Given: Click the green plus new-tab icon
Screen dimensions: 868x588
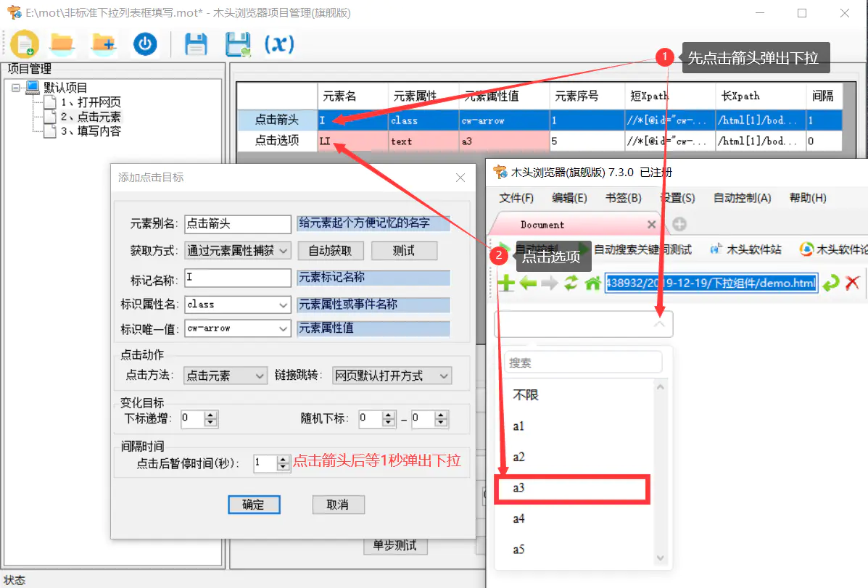Looking at the screenshot, I should coord(508,283).
